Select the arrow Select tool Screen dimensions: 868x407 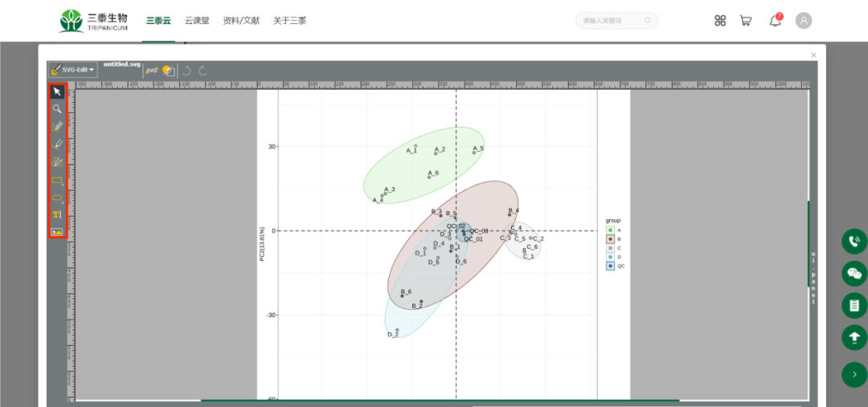(57, 92)
